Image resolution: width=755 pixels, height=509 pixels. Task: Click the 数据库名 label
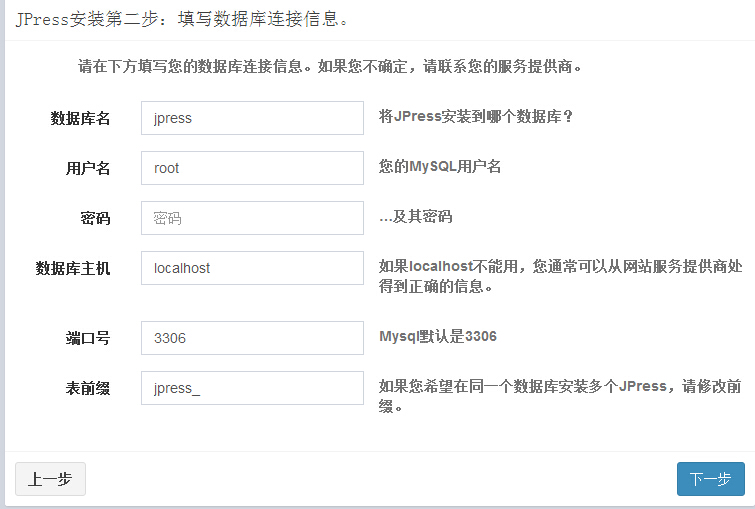(80, 118)
